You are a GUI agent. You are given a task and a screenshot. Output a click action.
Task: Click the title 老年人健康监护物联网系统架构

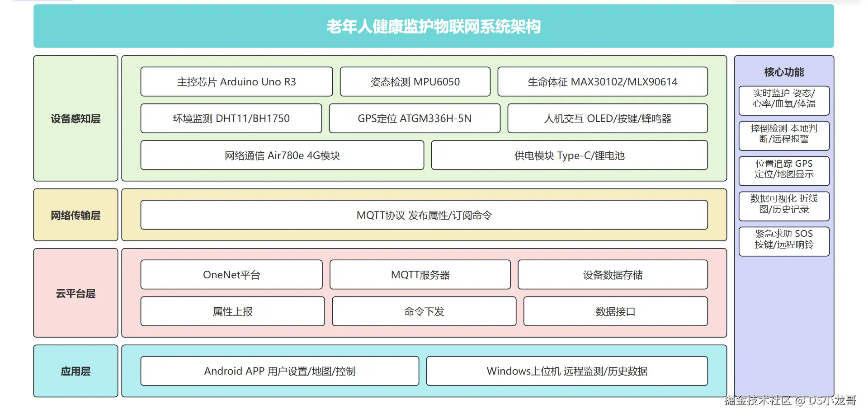434,27
